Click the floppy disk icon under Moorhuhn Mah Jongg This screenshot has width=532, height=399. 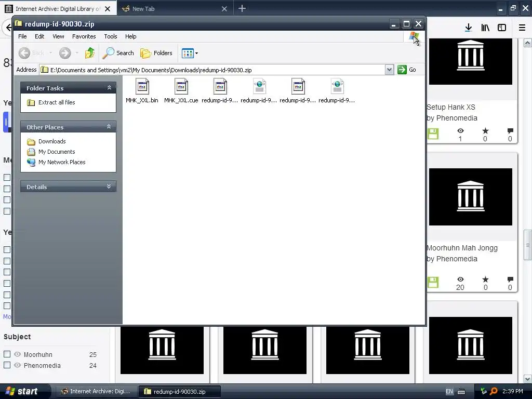click(433, 282)
